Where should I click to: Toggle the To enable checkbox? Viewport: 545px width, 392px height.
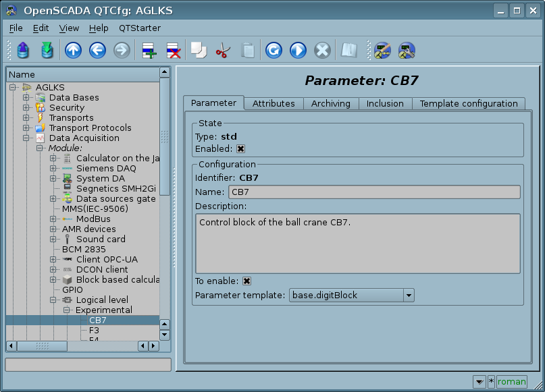246,281
